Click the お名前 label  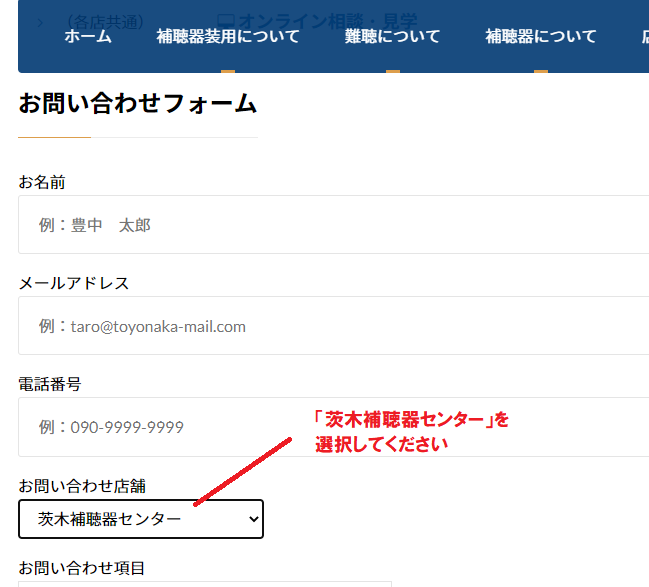pos(42,182)
